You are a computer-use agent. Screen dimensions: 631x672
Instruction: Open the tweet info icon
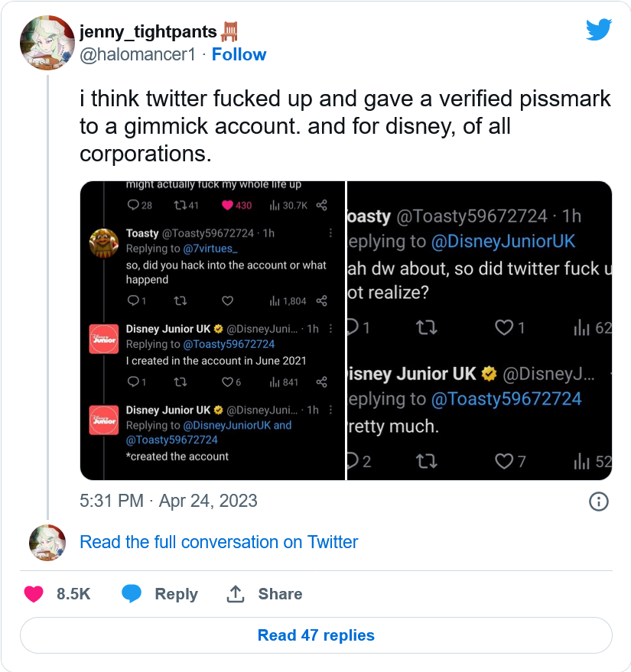coord(598,502)
